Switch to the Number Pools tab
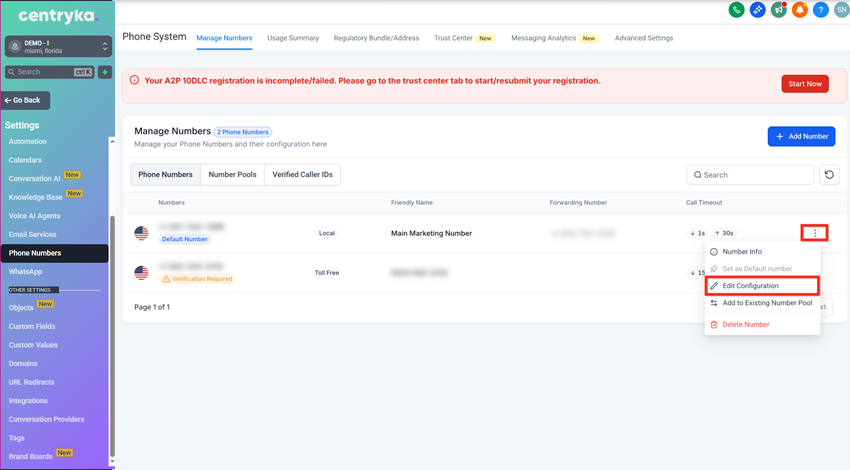This screenshot has width=850, height=470. click(232, 175)
